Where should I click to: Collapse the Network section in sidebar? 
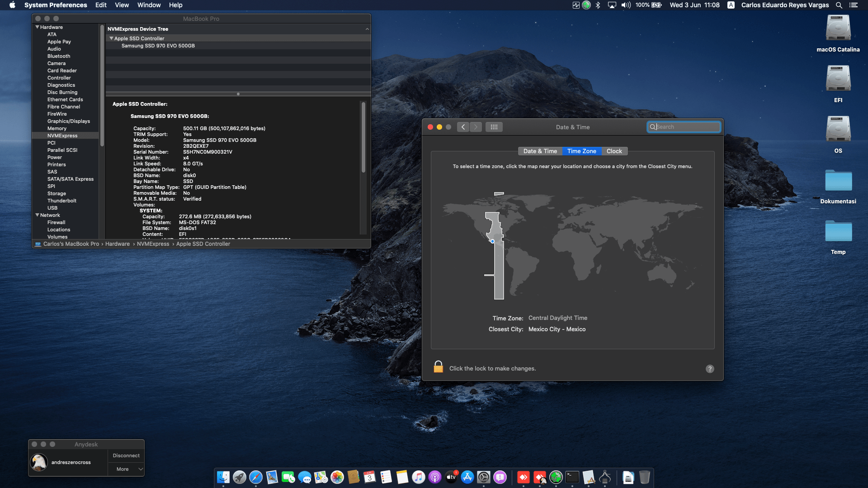37,215
